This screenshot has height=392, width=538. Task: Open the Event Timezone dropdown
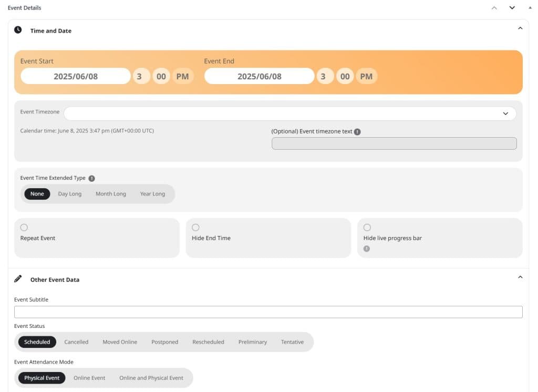[x=290, y=114]
